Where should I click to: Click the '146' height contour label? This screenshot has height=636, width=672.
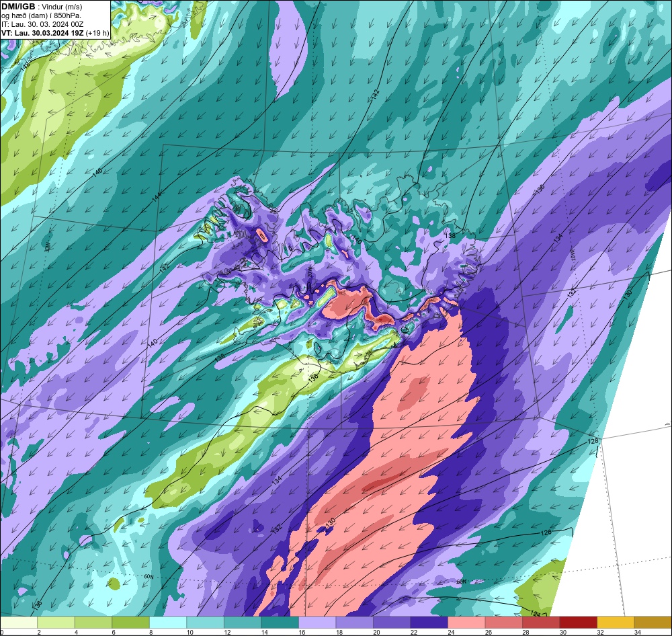[x=97, y=172]
